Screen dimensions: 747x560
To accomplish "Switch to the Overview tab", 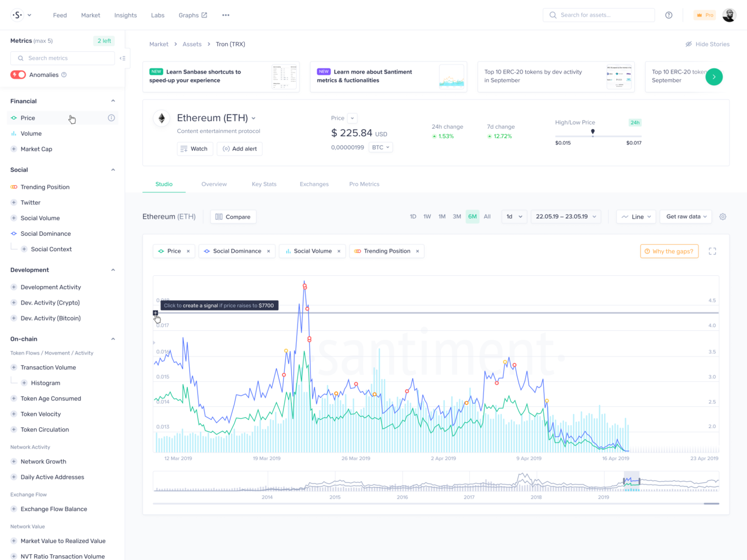I will click(214, 184).
